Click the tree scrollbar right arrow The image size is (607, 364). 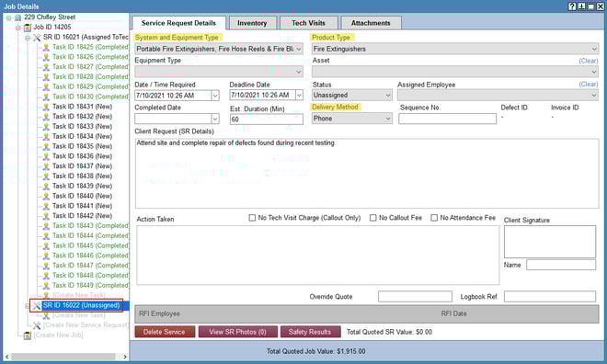pos(125,357)
